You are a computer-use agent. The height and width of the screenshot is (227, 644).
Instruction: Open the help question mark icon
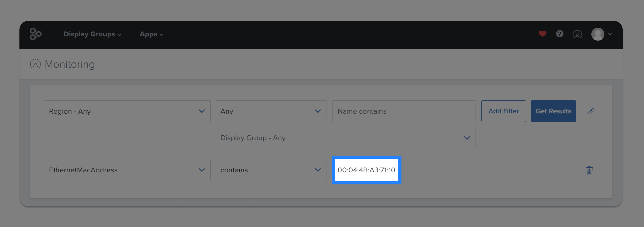point(559,34)
